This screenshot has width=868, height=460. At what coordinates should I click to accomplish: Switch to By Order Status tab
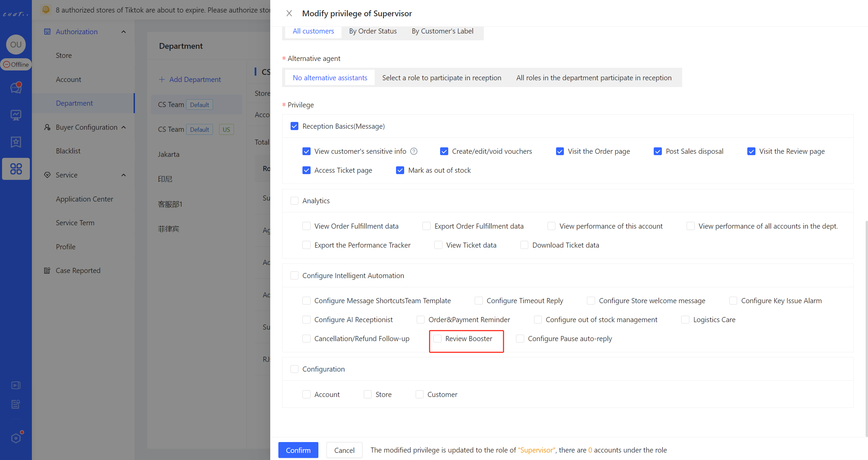click(x=373, y=31)
